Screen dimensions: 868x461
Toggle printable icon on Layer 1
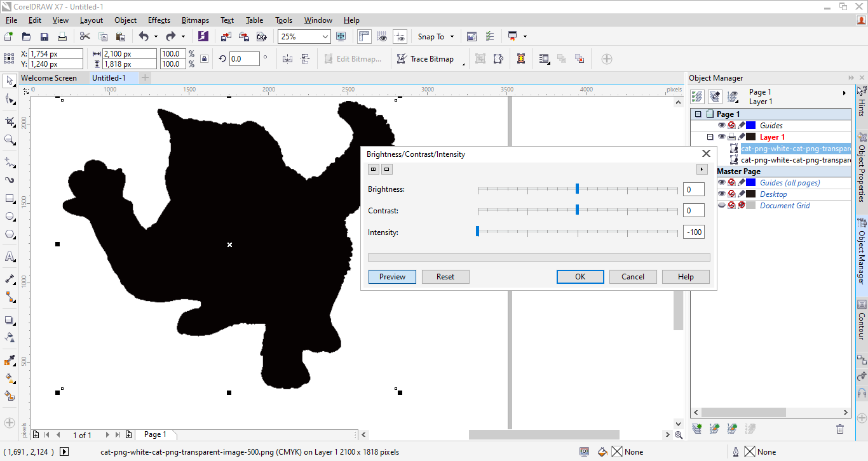[731, 137]
